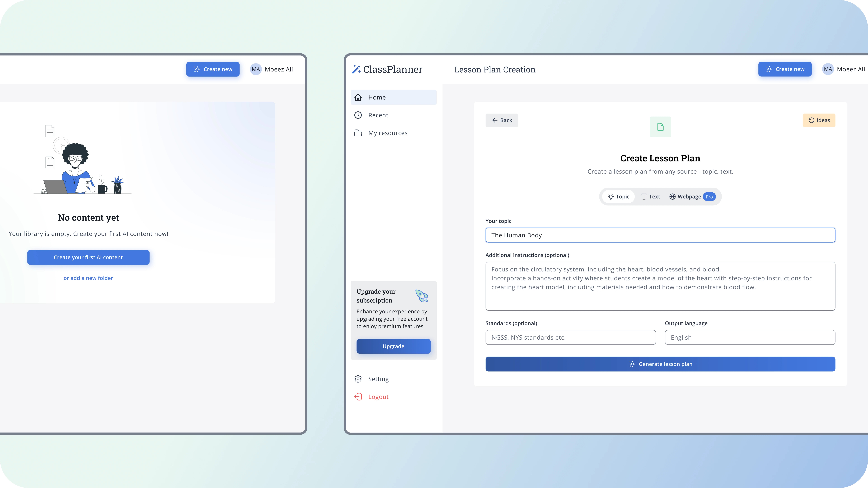
Task: Click the My resources folder icon
Action: (358, 133)
